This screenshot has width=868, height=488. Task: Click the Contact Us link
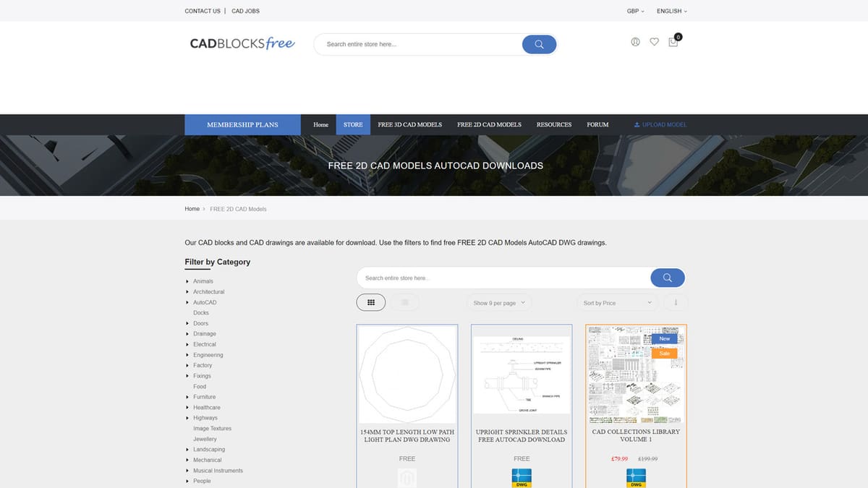tap(203, 11)
